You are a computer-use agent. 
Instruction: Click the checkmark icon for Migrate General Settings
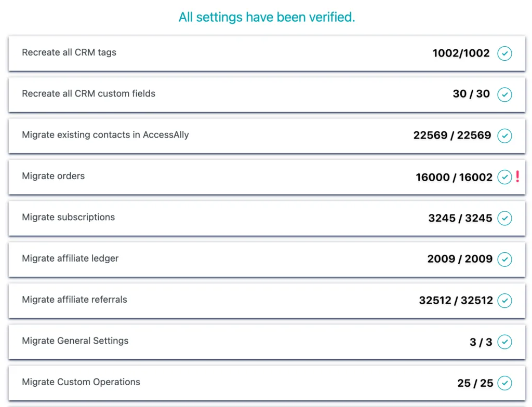pos(504,342)
